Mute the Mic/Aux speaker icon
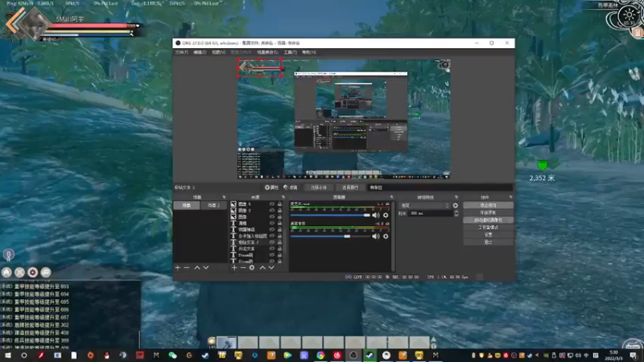Viewport: 644px width, 362px height. [x=376, y=215]
